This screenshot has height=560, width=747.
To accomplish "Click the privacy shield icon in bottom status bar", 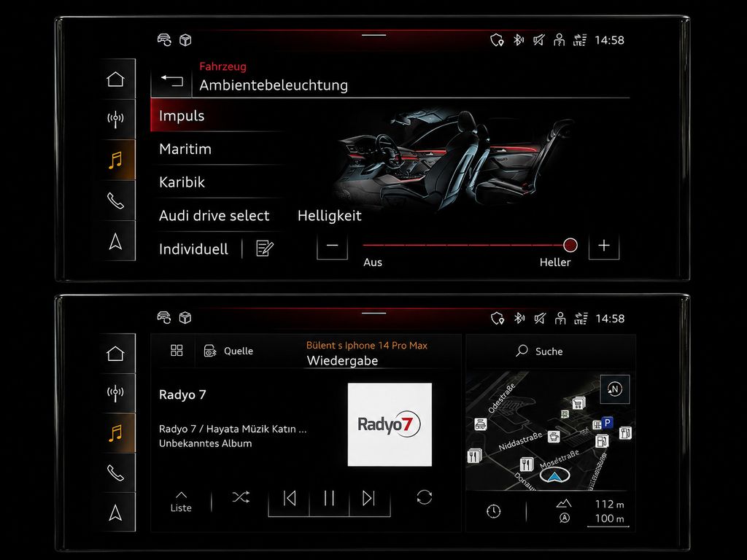I will click(498, 318).
